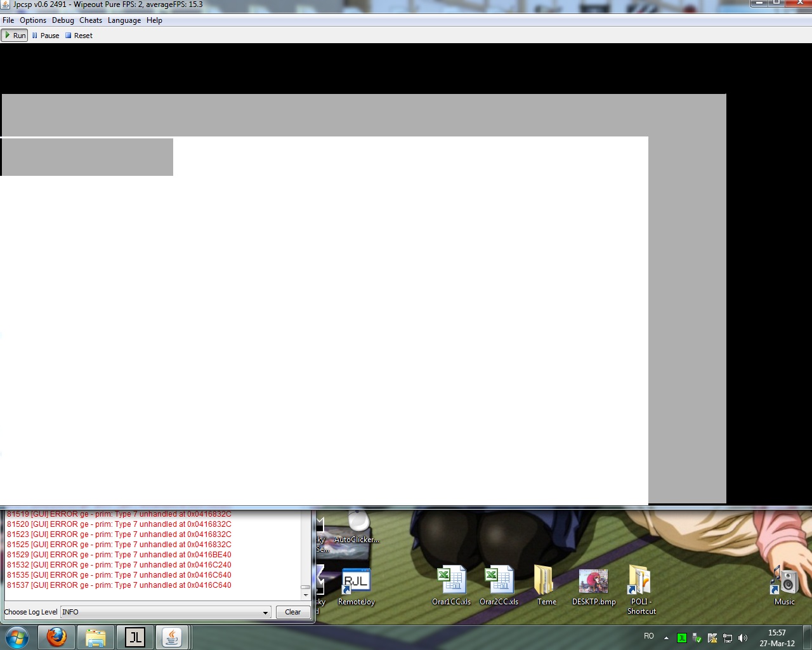Open the network connection tray icon
Viewport: 812px width, 650px height.
click(x=728, y=638)
